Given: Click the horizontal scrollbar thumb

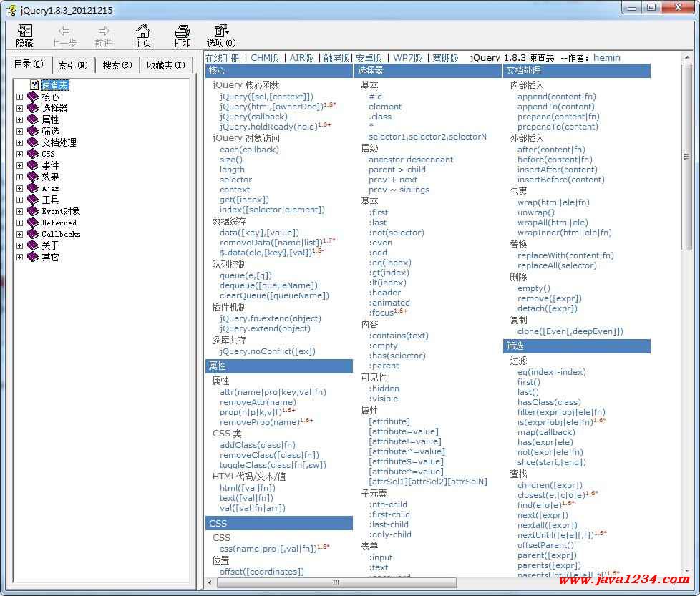Looking at the screenshot, I should (x=336, y=582).
